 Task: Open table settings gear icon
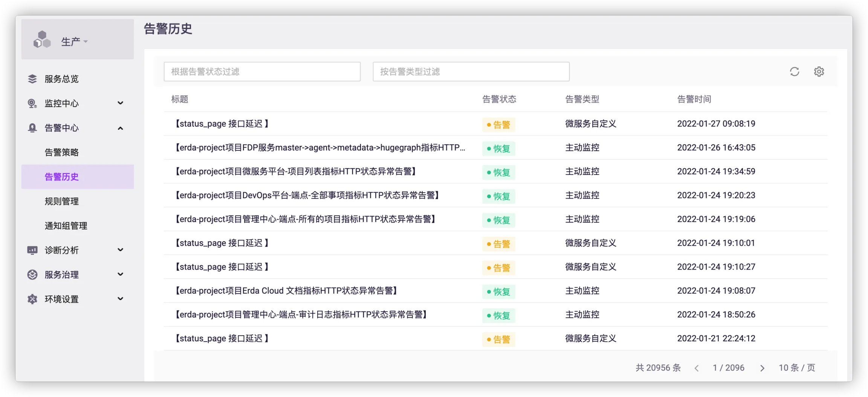coord(819,72)
